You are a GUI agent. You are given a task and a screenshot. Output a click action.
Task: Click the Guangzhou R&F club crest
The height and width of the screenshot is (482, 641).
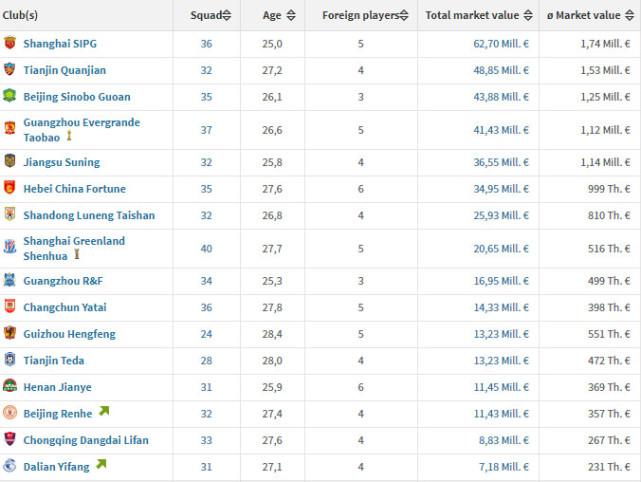(x=10, y=281)
